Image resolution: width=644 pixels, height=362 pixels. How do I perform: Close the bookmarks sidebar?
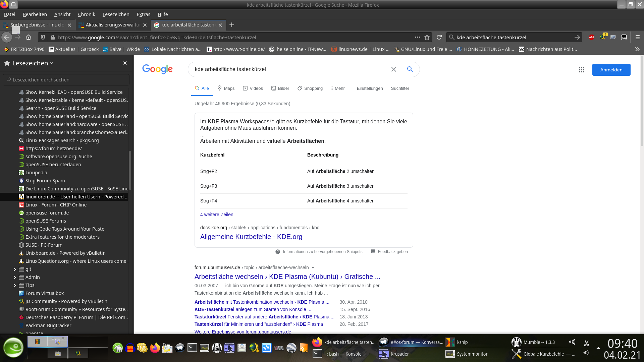pos(125,63)
